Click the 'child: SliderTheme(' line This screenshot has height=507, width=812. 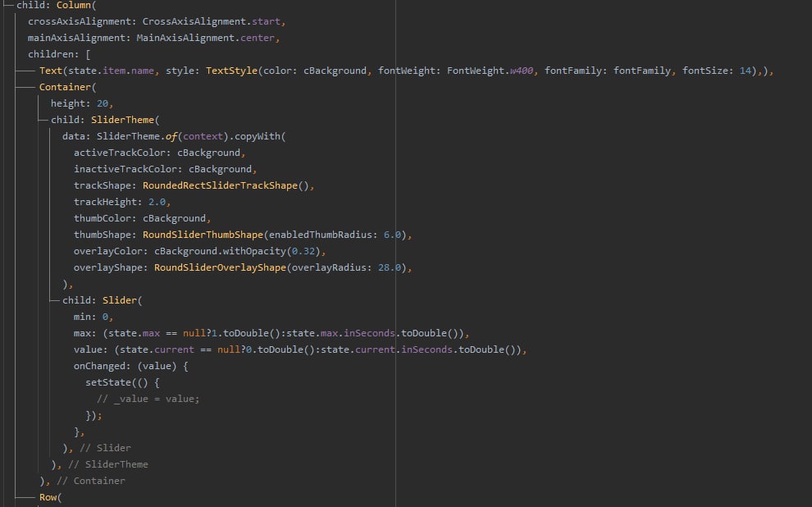click(x=105, y=120)
